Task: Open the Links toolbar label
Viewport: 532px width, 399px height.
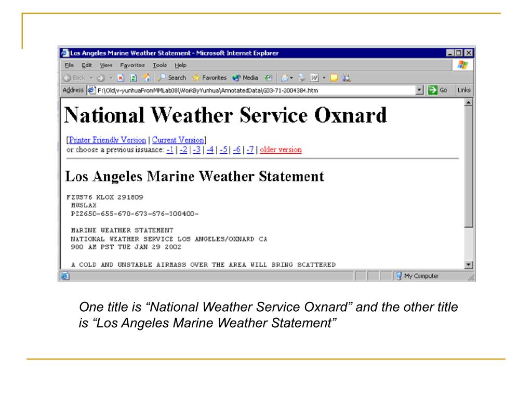Action: (x=464, y=90)
